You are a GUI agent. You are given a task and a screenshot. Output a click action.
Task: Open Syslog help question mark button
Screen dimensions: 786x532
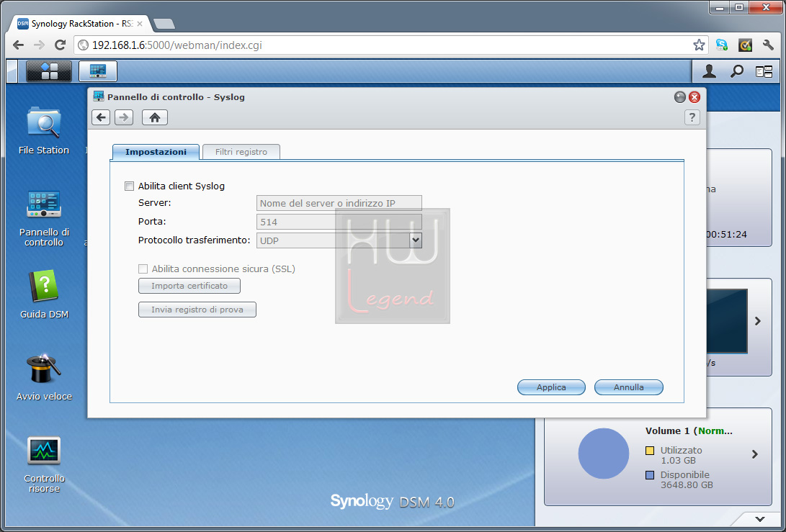(x=692, y=117)
